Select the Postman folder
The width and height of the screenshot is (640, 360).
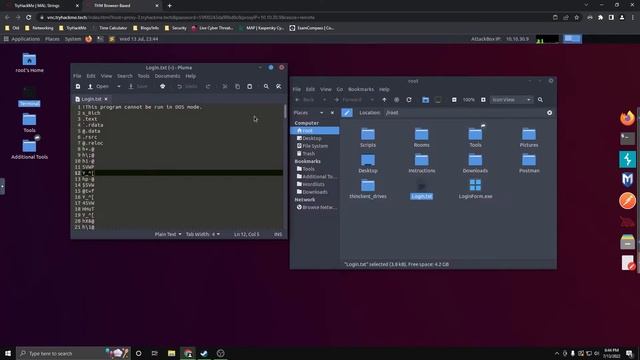pyautogui.click(x=529, y=163)
